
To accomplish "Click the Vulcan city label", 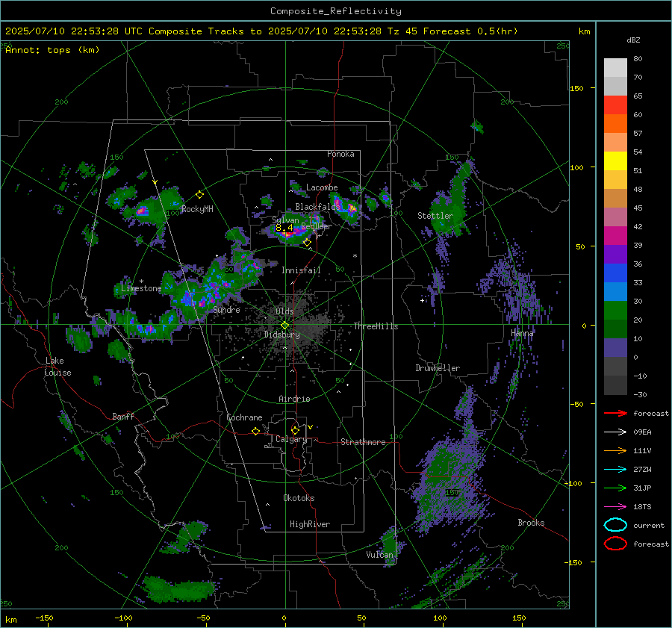I will [x=379, y=555].
